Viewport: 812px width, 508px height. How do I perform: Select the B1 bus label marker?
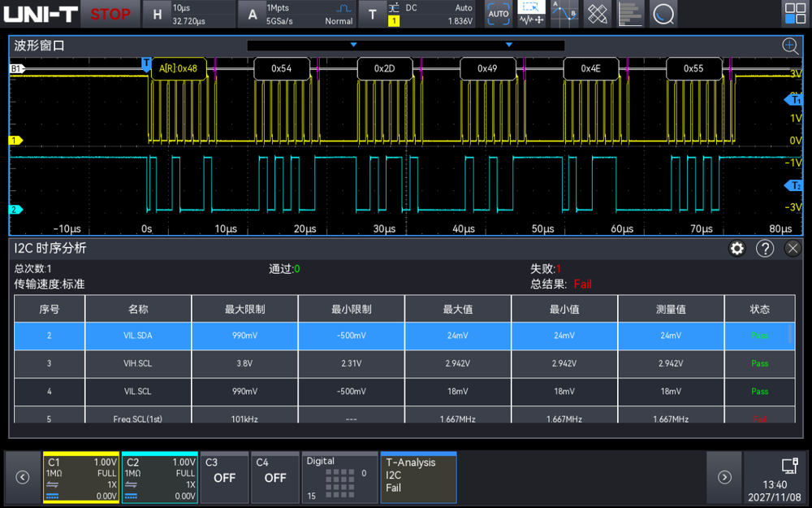point(17,68)
